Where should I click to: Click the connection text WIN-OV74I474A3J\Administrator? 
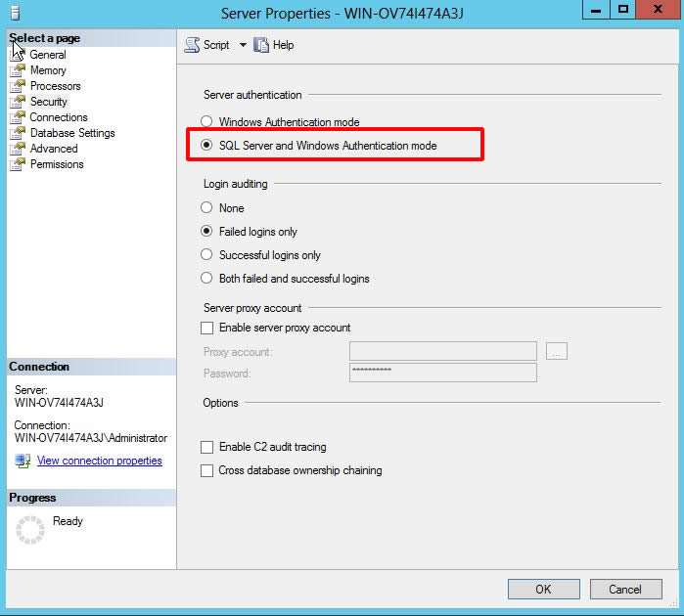pyautogui.click(x=91, y=438)
